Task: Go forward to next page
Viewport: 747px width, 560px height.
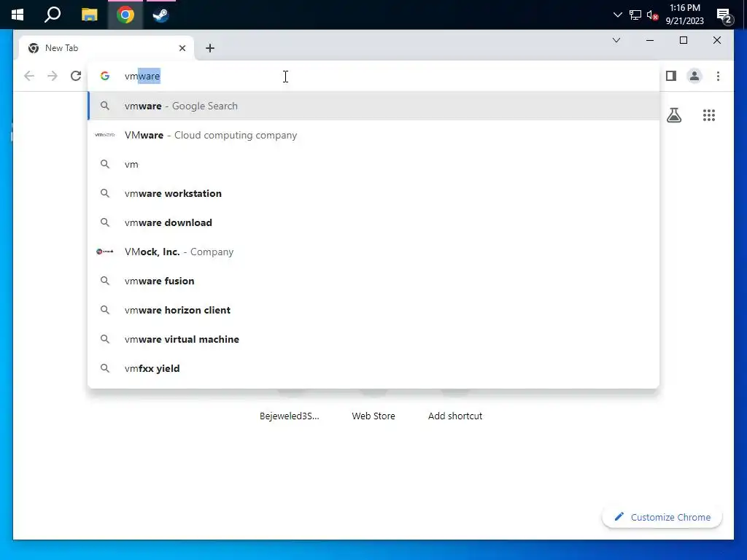Action: 53,76
